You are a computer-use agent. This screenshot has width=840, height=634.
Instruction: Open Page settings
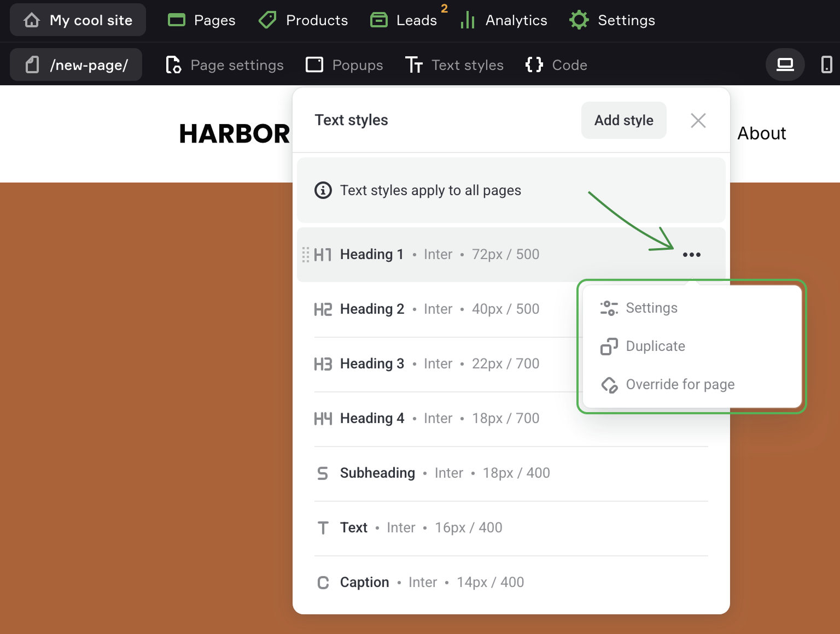click(x=225, y=65)
